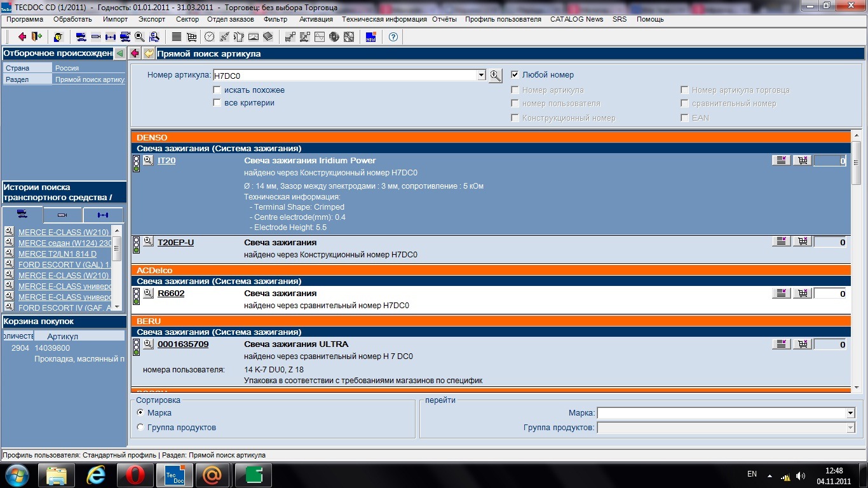Open the Группа продуктов jump-to dropdown

(851, 428)
